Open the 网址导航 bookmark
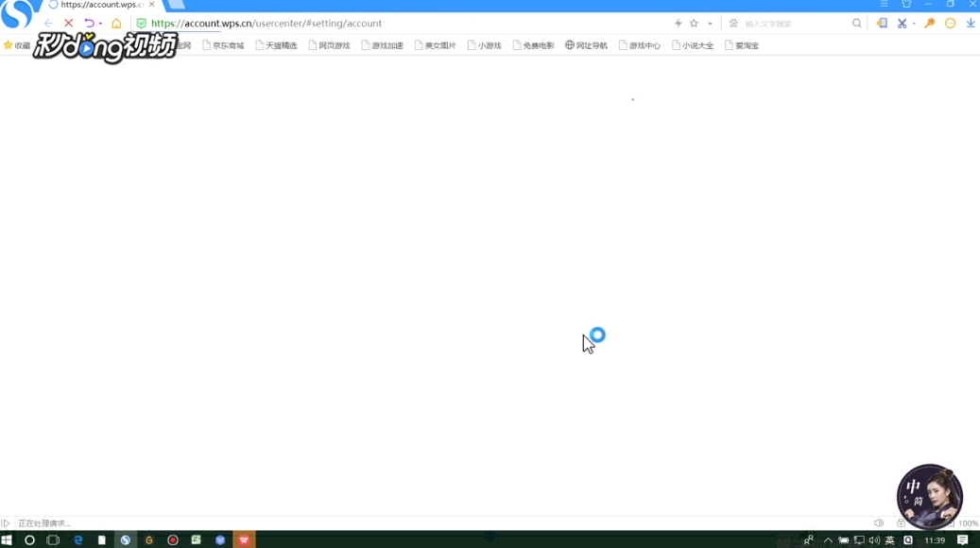This screenshot has height=548, width=980. [x=586, y=45]
